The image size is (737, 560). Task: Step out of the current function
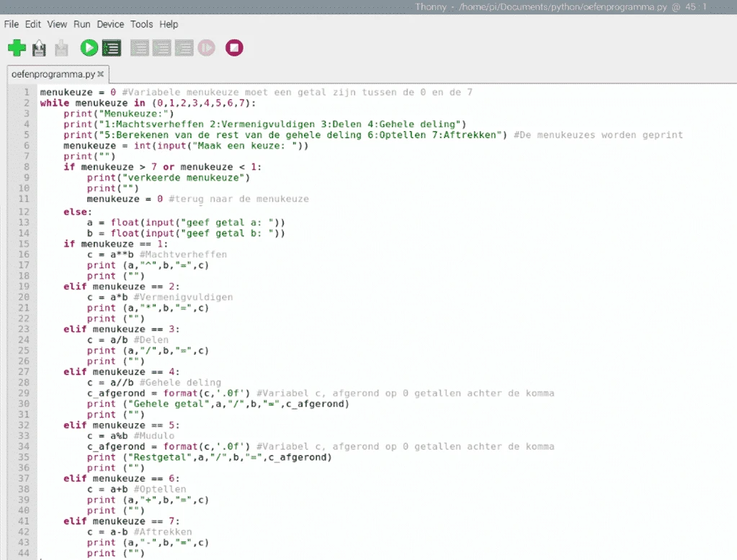coord(184,48)
